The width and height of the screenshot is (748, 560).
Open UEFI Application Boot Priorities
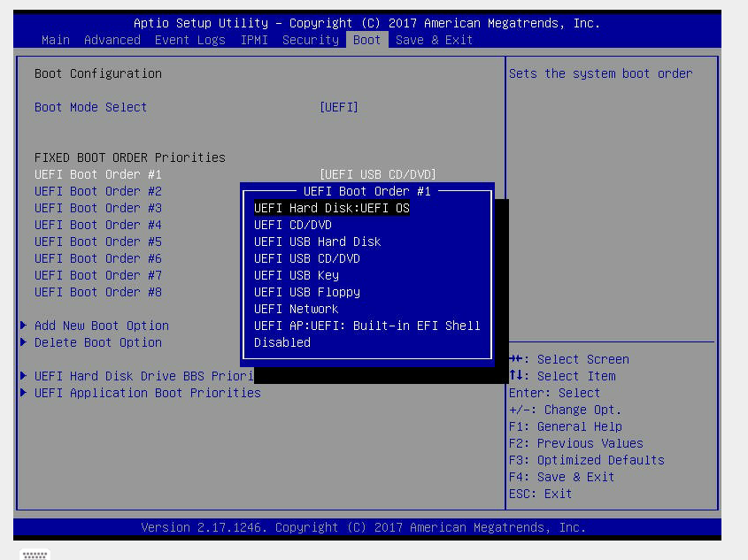pyautogui.click(x=148, y=393)
